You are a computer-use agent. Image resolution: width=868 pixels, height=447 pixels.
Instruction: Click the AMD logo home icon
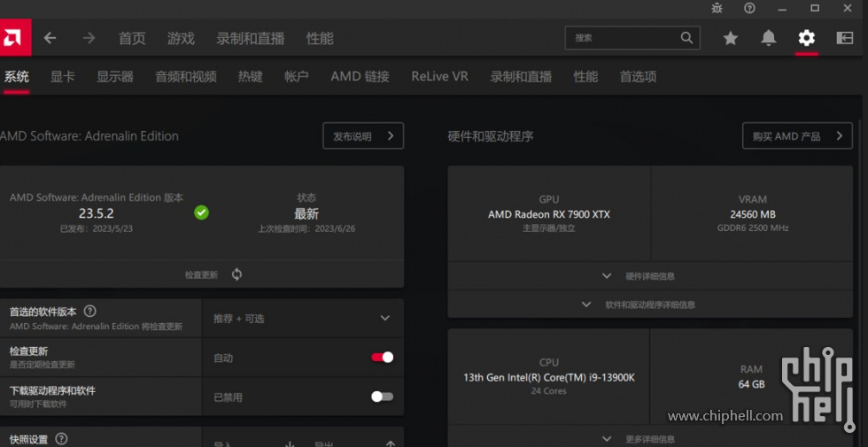[14, 37]
